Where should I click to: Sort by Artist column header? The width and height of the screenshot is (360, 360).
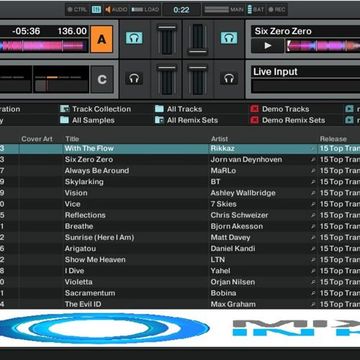(x=219, y=139)
